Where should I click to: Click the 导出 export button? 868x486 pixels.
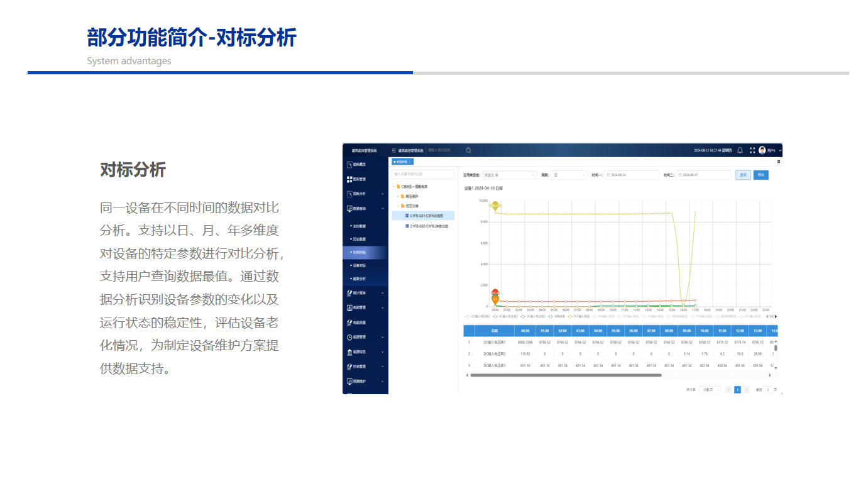pos(761,175)
